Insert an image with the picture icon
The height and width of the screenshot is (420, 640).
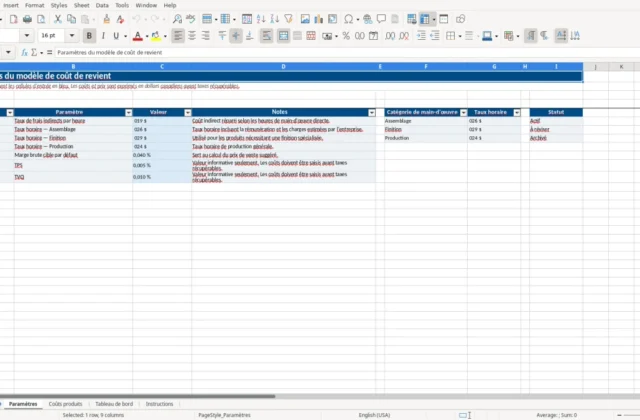[x=305, y=19]
